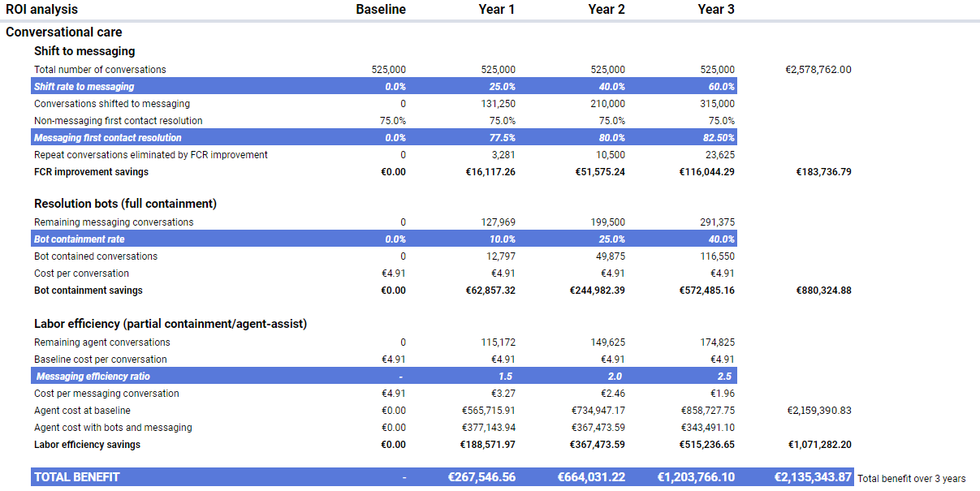Click the Year 1 messaging first contact resolution 77.5%

502,138
